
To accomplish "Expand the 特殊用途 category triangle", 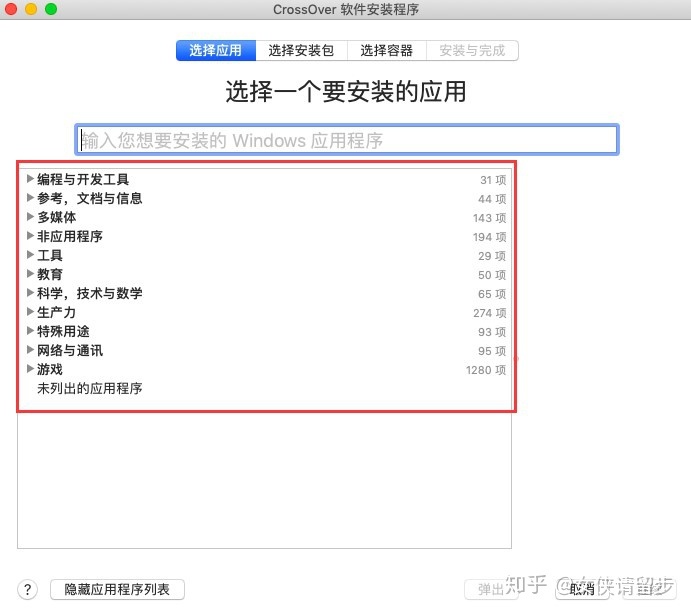I will [x=30, y=331].
